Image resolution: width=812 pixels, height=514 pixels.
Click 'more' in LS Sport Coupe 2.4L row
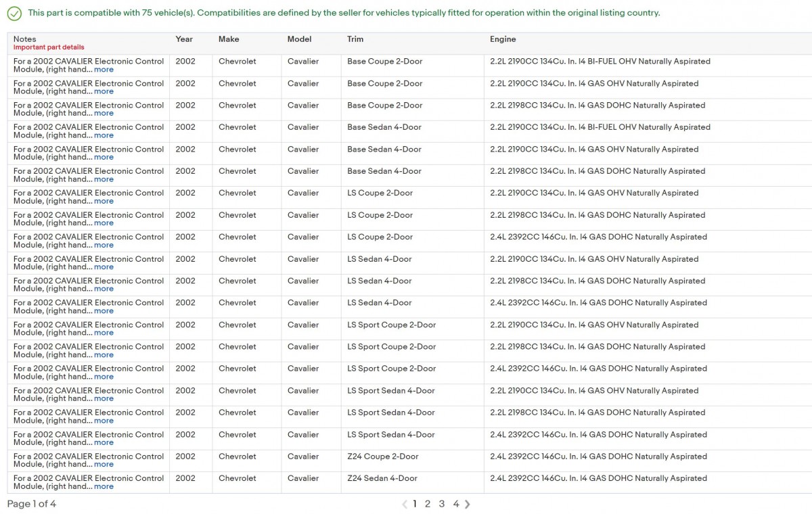(x=104, y=377)
